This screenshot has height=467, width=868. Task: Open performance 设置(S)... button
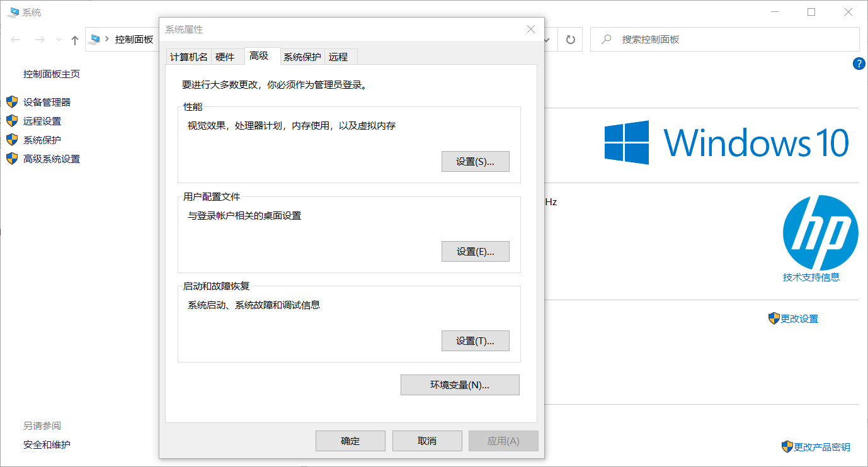pyautogui.click(x=476, y=161)
